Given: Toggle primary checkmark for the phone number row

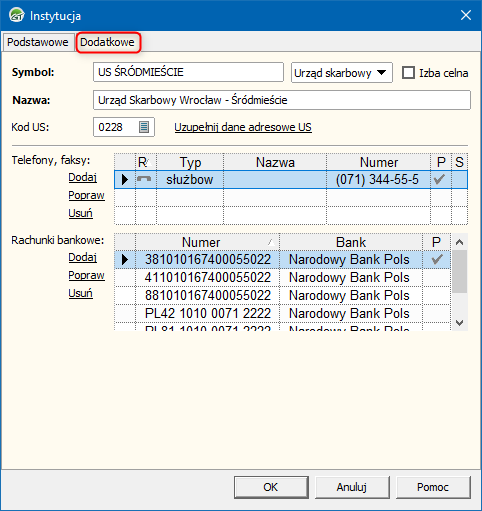Looking at the screenshot, I should (x=440, y=179).
